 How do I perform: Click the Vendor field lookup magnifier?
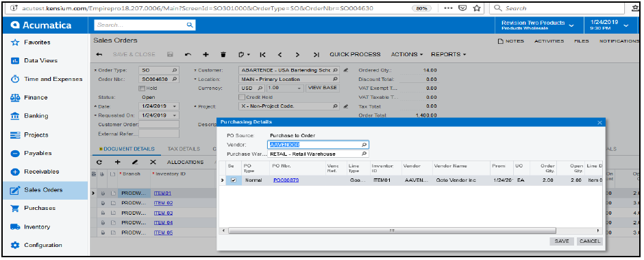[364, 145]
